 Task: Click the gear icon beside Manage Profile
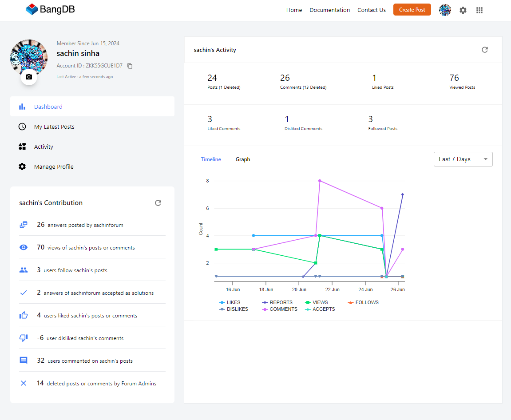(22, 166)
